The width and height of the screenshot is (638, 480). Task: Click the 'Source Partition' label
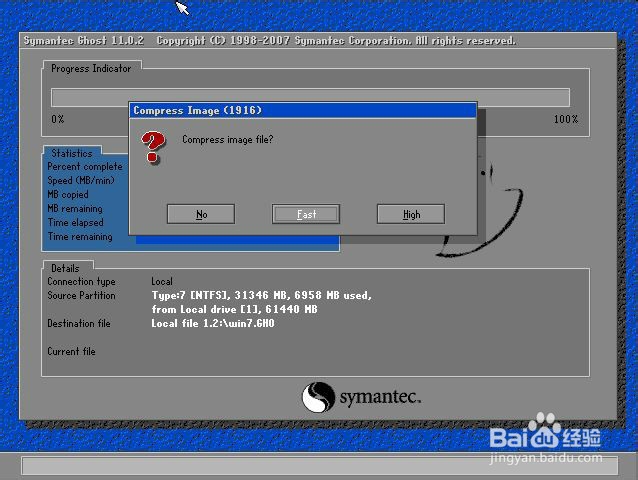pyautogui.click(x=81, y=295)
